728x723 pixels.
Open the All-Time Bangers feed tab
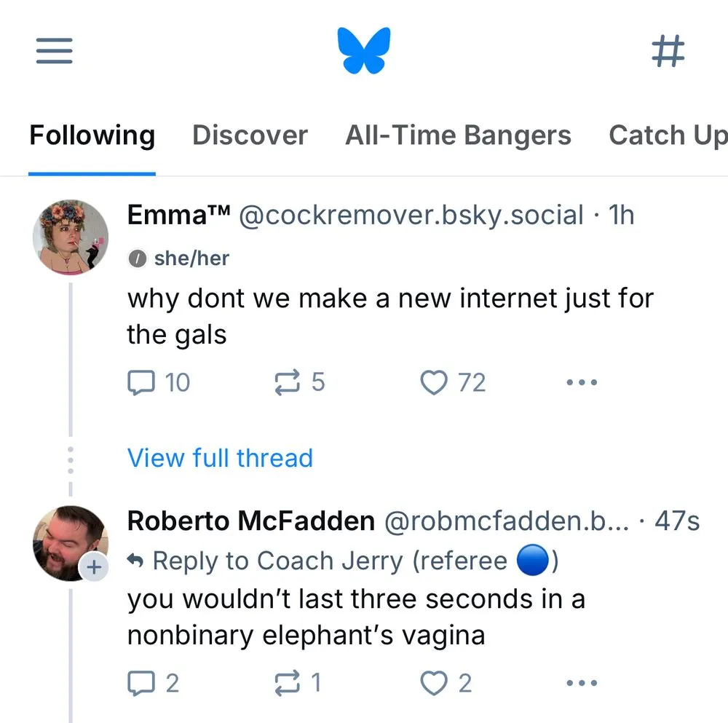pos(458,135)
